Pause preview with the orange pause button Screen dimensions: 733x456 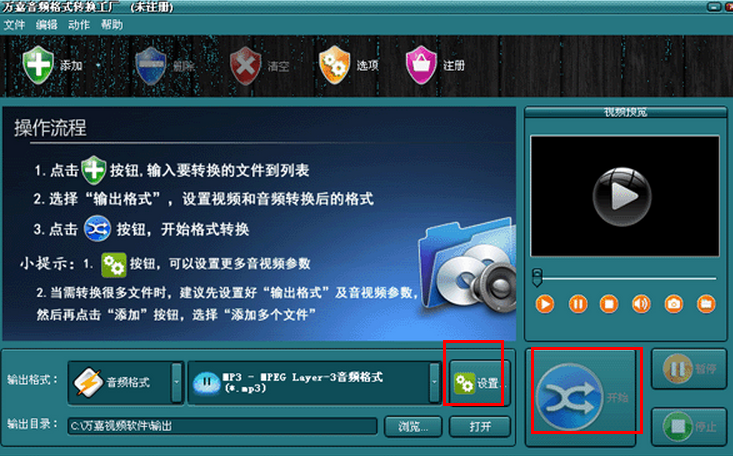578,304
